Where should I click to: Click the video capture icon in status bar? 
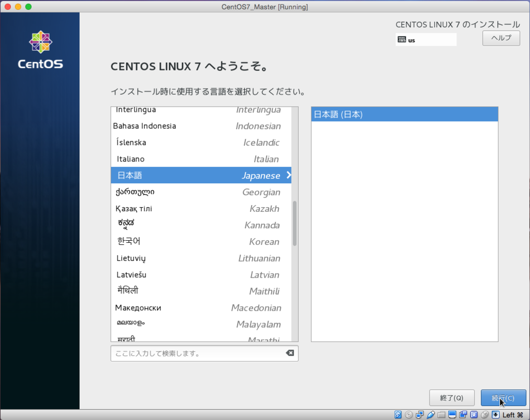click(463, 415)
